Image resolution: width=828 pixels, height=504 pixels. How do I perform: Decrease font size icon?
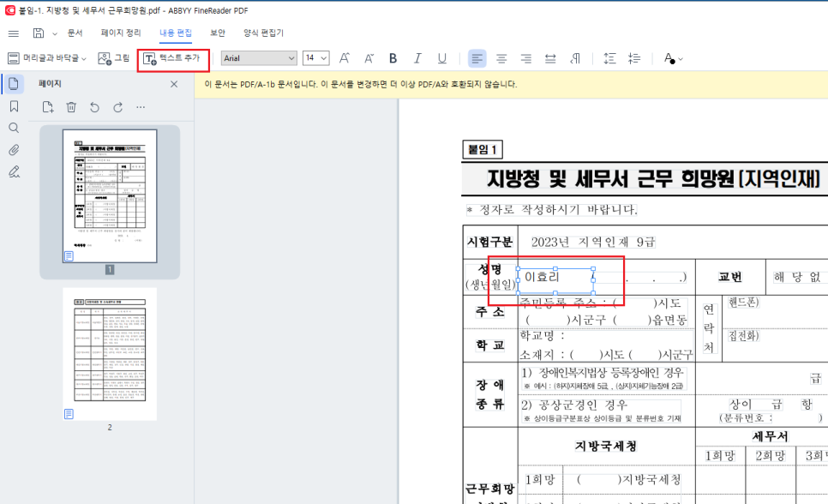[x=369, y=58]
